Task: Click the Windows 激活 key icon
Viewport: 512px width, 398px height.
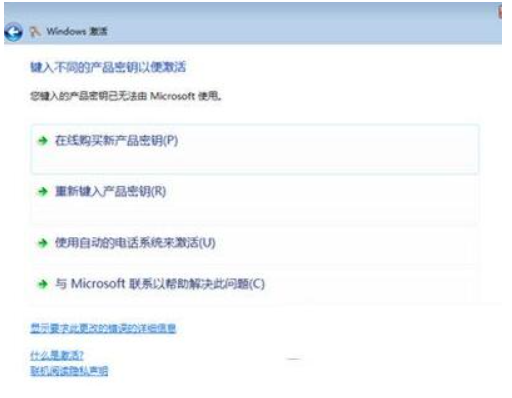Action: pyautogui.click(x=35, y=32)
